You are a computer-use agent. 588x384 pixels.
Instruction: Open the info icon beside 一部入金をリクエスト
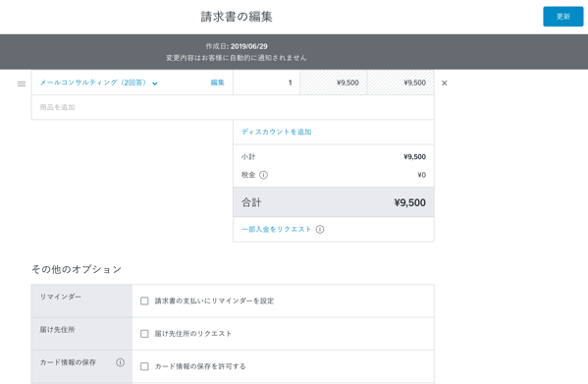coord(320,229)
